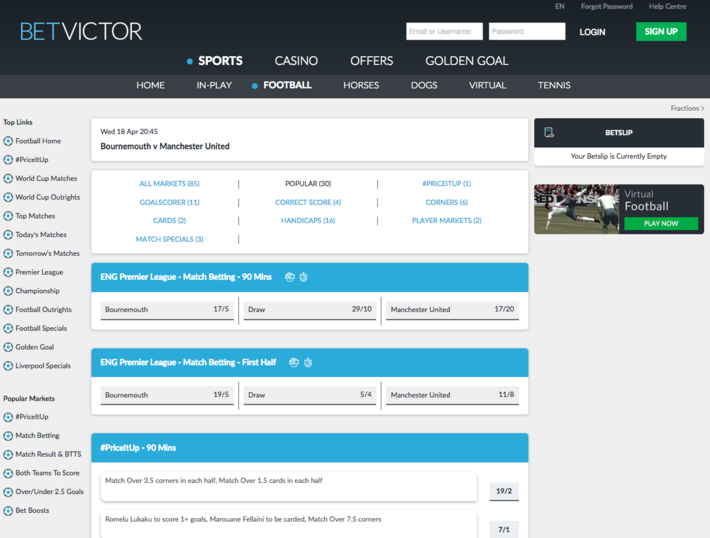This screenshot has height=538, width=710.
Task: Open Tomorrow's Matches link
Action: click(48, 253)
